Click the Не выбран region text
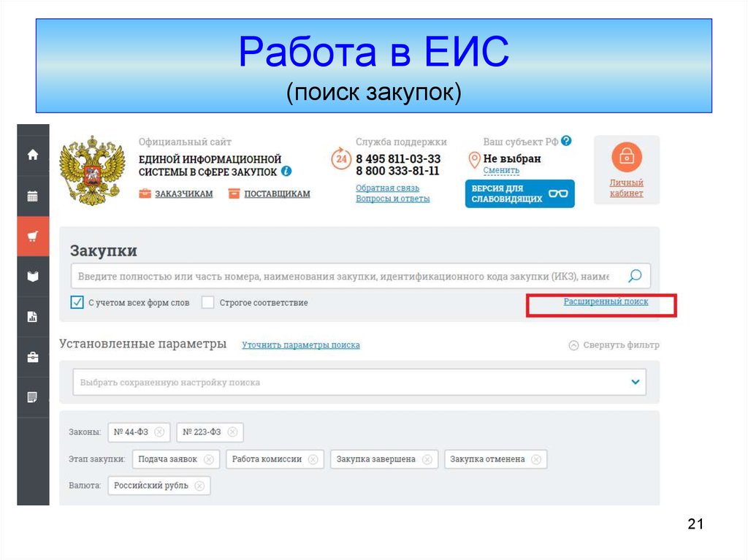Image resolution: width=748 pixels, height=560 pixels. coord(512,158)
